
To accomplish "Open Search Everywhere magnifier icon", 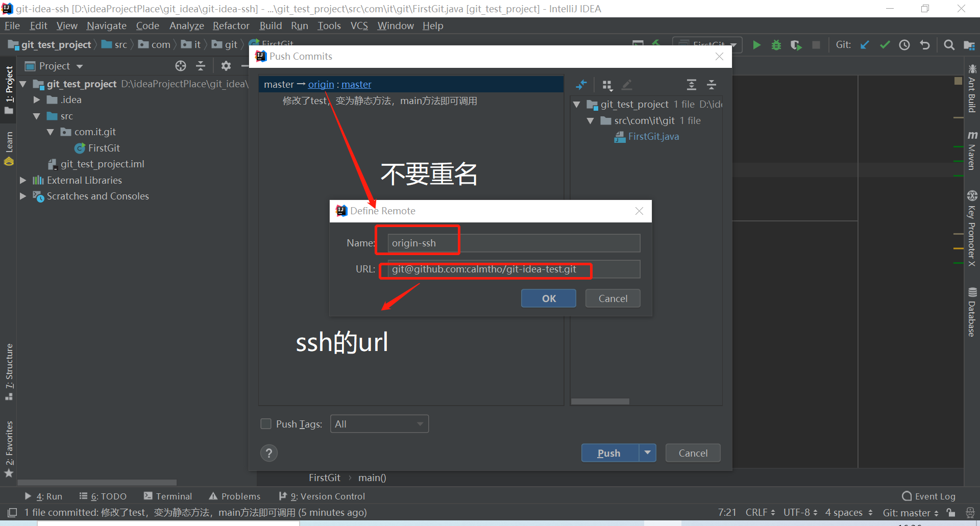I will (949, 45).
